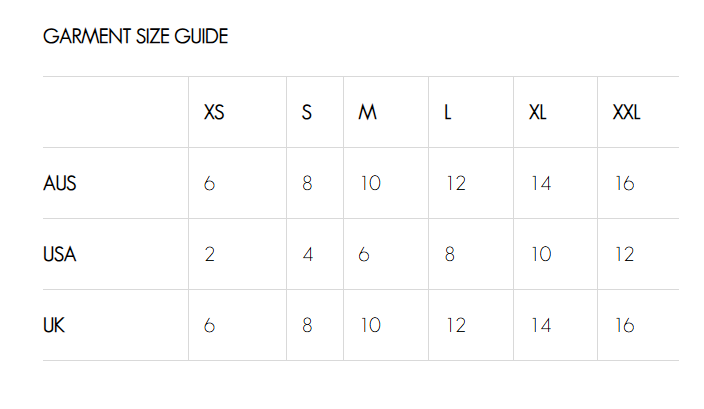Image resolution: width=704 pixels, height=409 pixels.
Task: Click the USA size for M
Action: [364, 254]
